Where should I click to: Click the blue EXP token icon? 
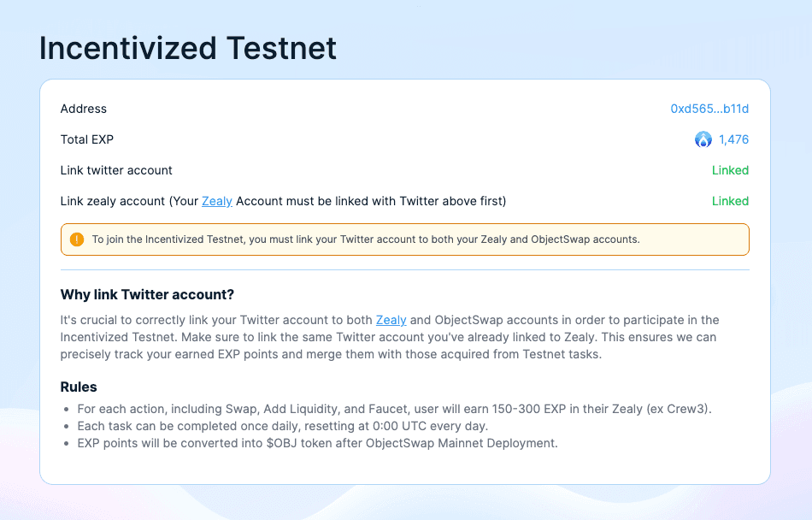click(703, 139)
